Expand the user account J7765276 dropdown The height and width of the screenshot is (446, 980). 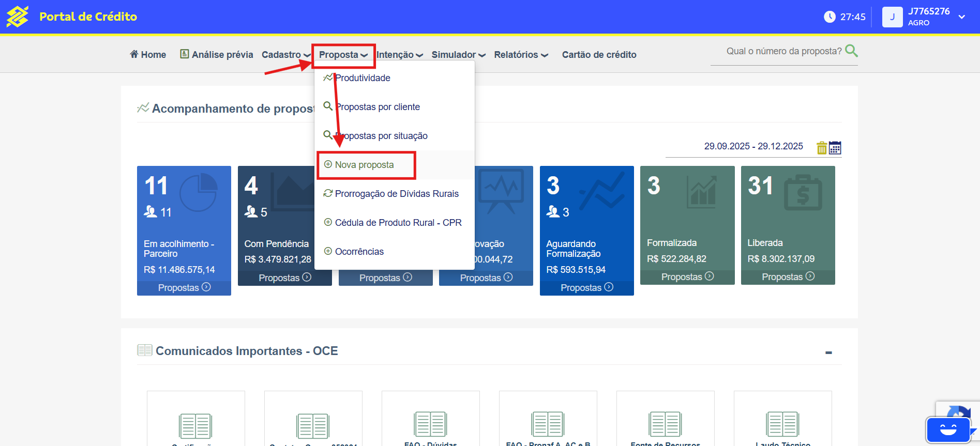point(961,17)
